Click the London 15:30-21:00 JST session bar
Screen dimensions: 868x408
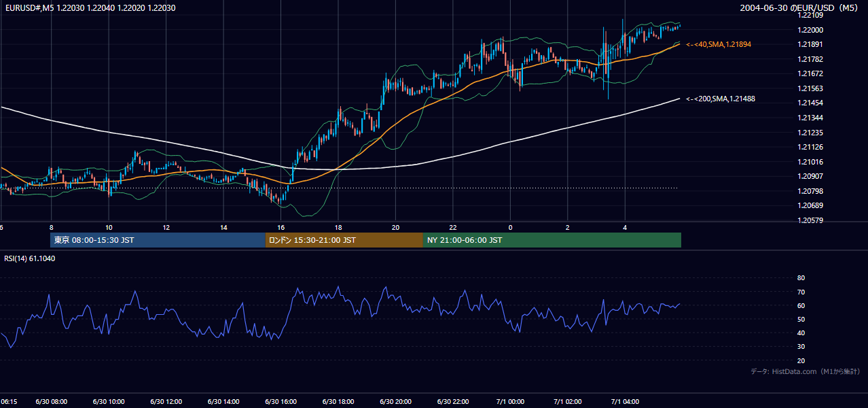point(344,240)
